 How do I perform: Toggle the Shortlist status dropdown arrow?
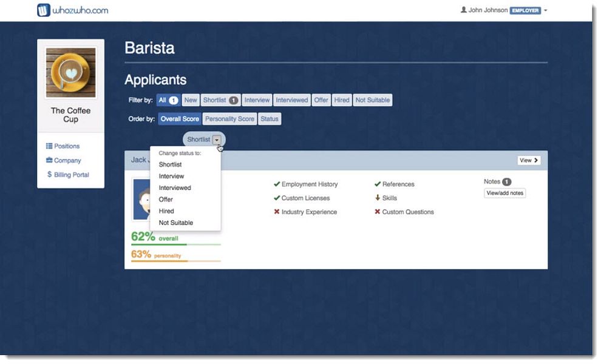click(x=217, y=140)
